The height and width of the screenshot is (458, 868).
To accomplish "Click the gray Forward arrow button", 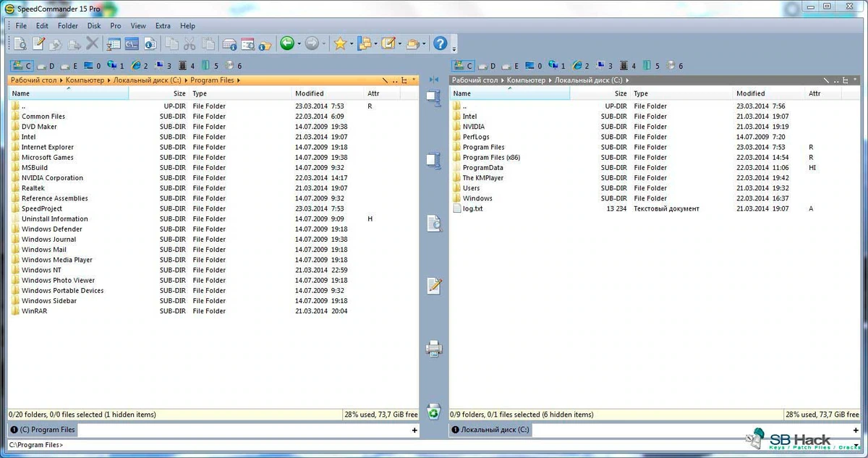I will (x=312, y=44).
